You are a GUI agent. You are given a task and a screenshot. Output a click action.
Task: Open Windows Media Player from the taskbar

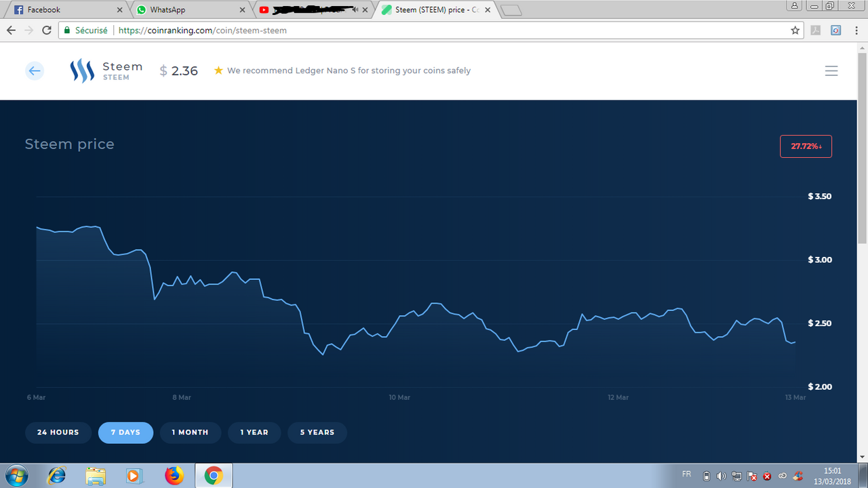[134, 476]
